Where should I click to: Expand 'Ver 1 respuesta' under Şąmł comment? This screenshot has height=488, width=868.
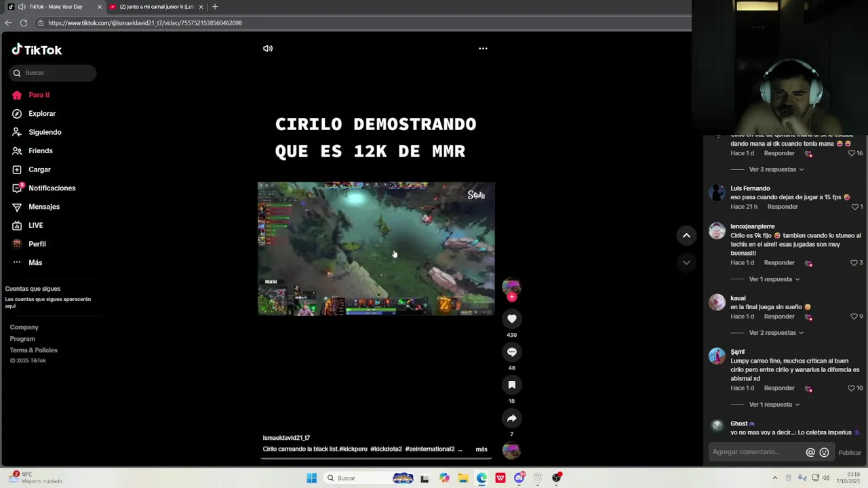(x=774, y=405)
